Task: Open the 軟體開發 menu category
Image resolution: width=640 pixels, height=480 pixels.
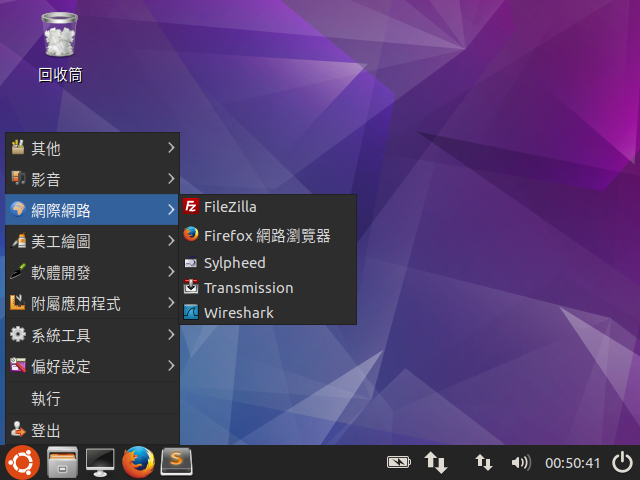Action: [92, 272]
